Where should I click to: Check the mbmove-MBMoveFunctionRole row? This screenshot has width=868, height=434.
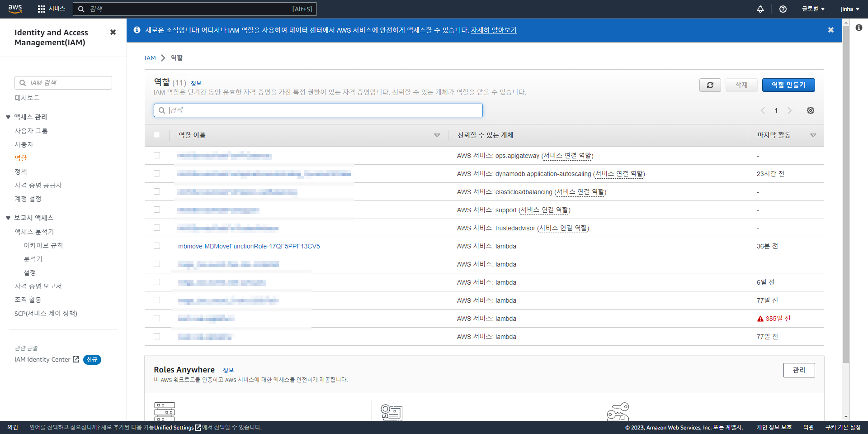(157, 246)
